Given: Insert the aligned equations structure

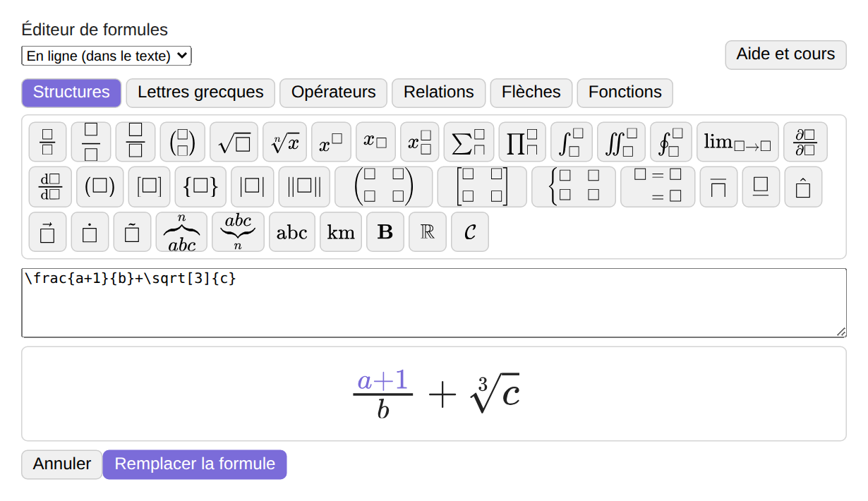Looking at the screenshot, I should 658,187.
